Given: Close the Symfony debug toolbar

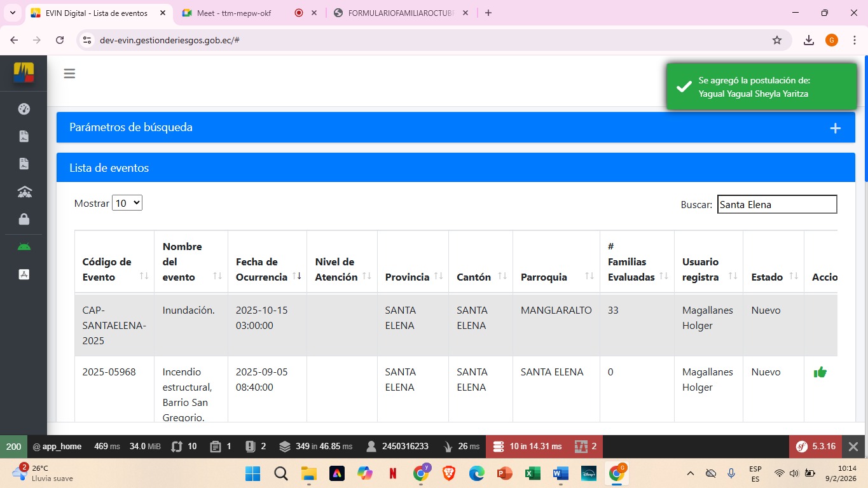Looking at the screenshot, I should 854,447.
